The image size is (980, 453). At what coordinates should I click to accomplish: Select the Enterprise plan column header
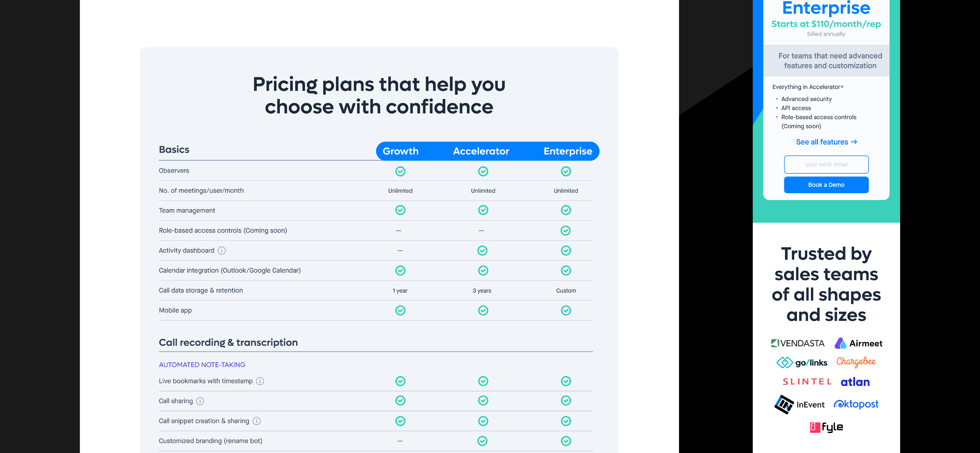568,151
